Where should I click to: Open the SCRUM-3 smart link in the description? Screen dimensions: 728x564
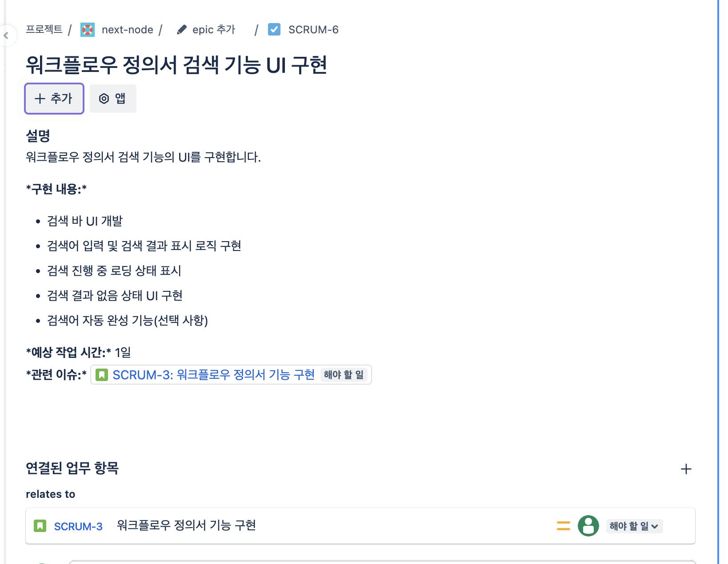coord(213,375)
